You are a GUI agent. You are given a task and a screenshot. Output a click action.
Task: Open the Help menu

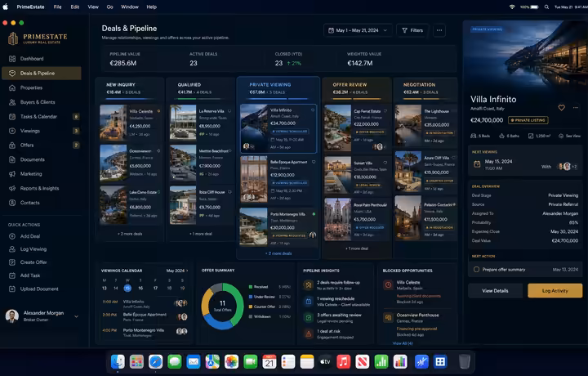pos(152,7)
